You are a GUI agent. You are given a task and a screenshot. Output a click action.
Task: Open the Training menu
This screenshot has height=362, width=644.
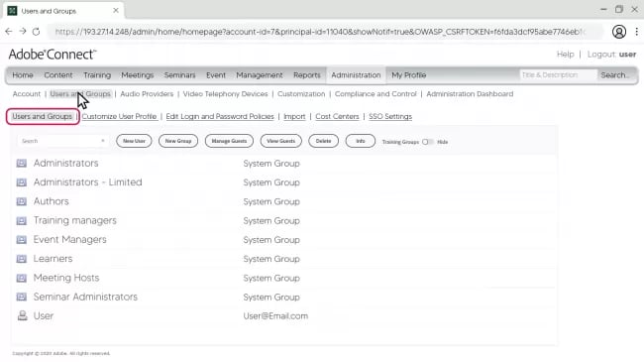[x=97, y=75]
